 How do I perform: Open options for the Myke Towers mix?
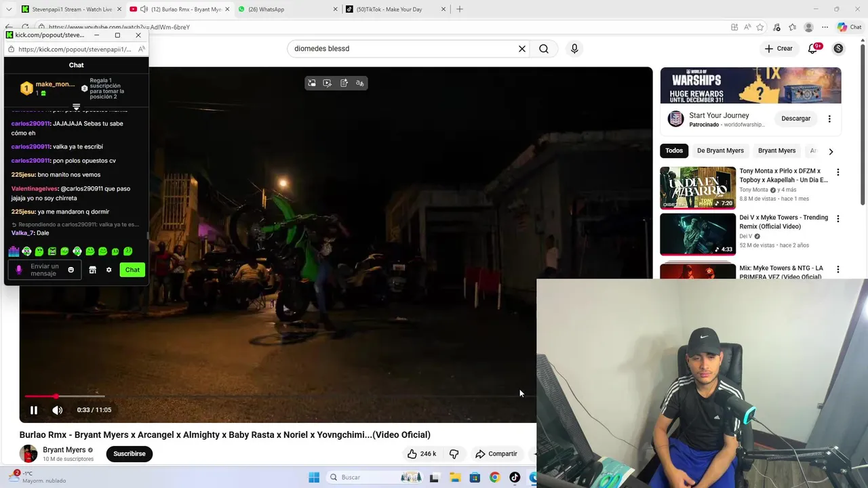837,269
